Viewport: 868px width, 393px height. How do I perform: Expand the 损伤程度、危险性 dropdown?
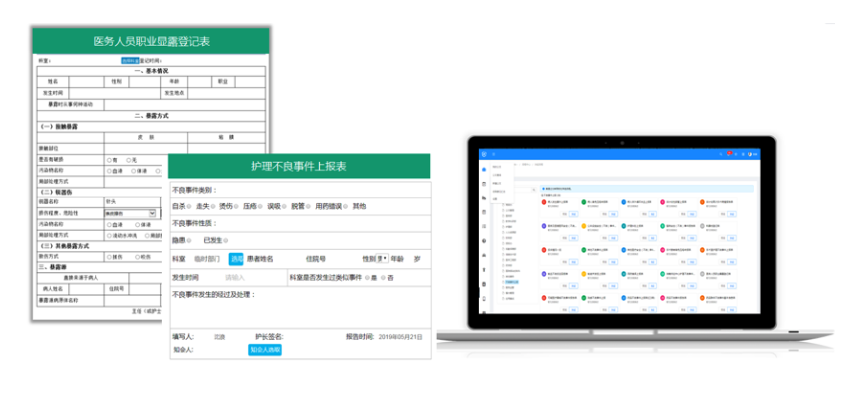[x=130, y=213]
